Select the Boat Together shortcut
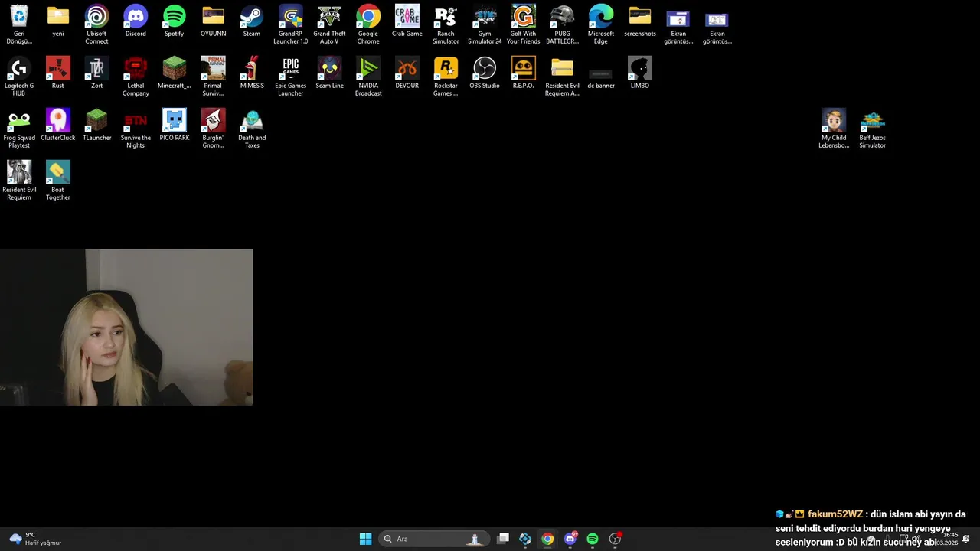 coord(58,181)
